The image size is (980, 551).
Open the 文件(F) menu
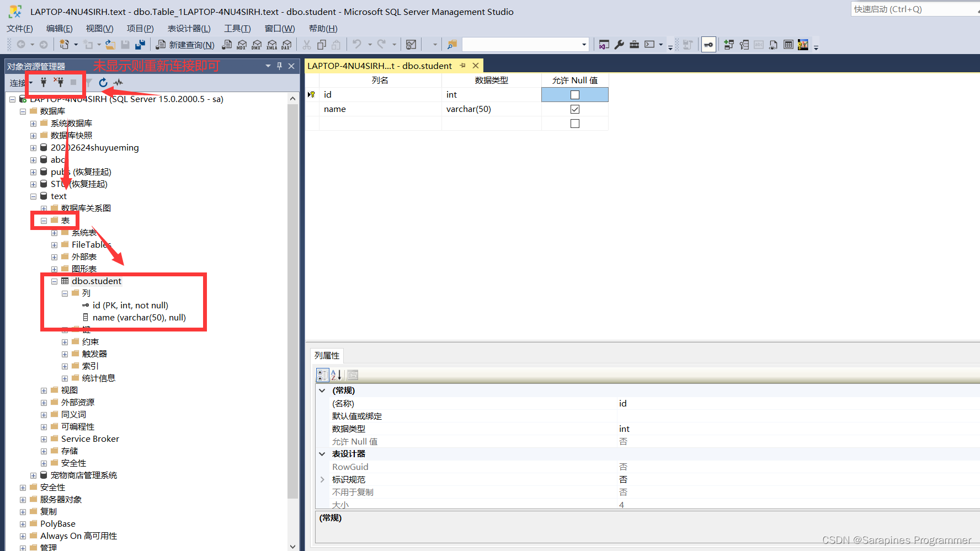[x=20, y=29]
